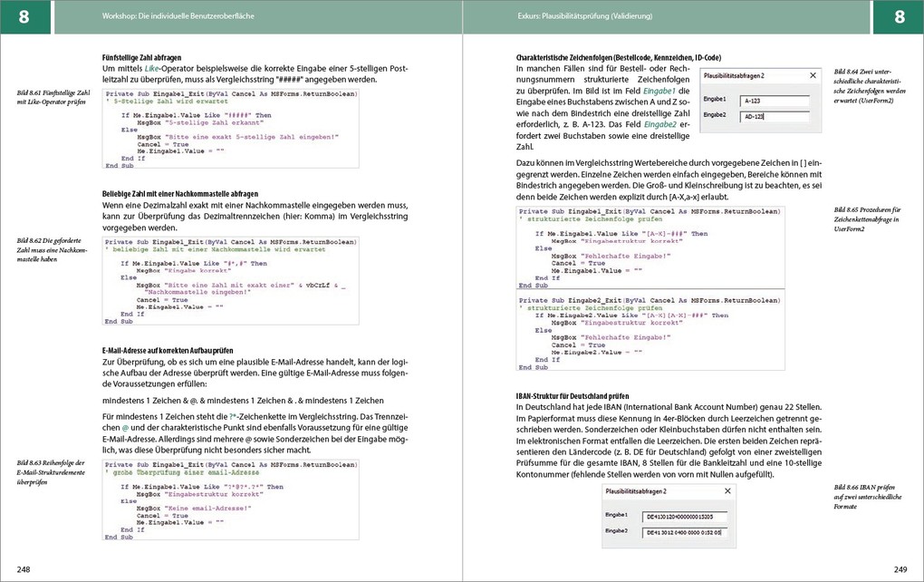Open the code listing for 5-stellige Zahl
This screenshot has width=924, height=582.
point(230,130)
